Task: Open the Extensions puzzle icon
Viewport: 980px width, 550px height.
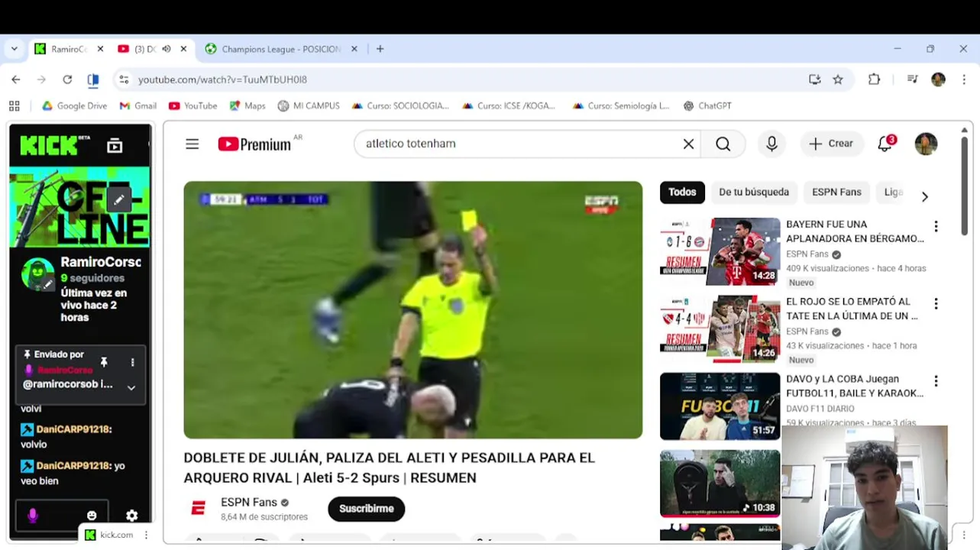Action: (x=875, y=79)
